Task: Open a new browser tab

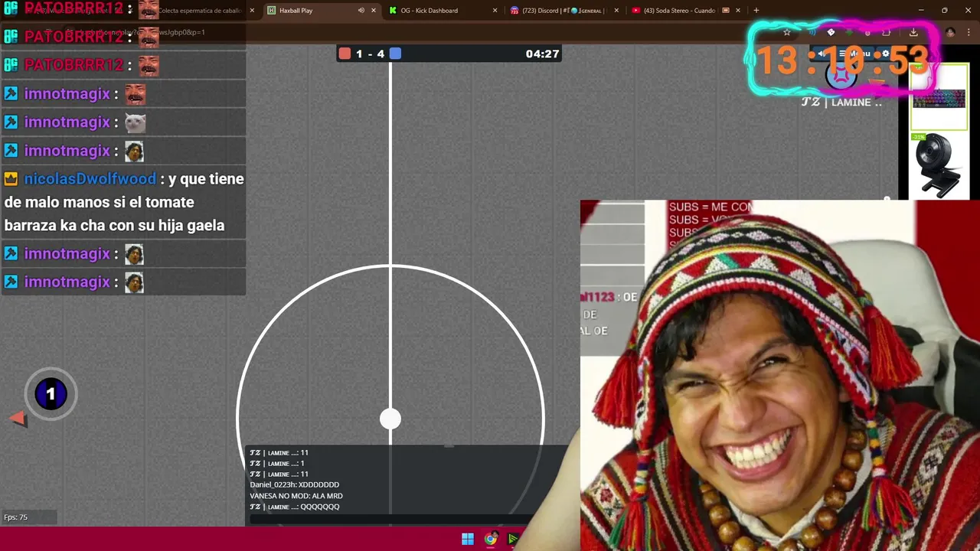Action: tap(756, 11)
